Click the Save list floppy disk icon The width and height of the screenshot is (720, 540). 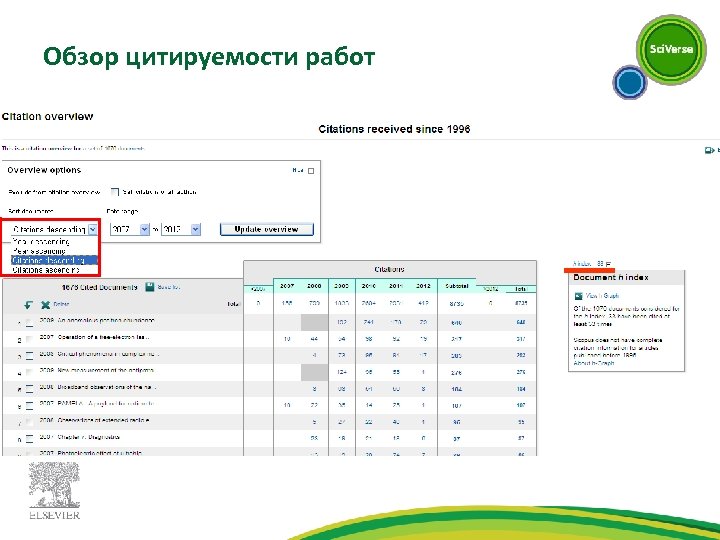tap(150, 287)
